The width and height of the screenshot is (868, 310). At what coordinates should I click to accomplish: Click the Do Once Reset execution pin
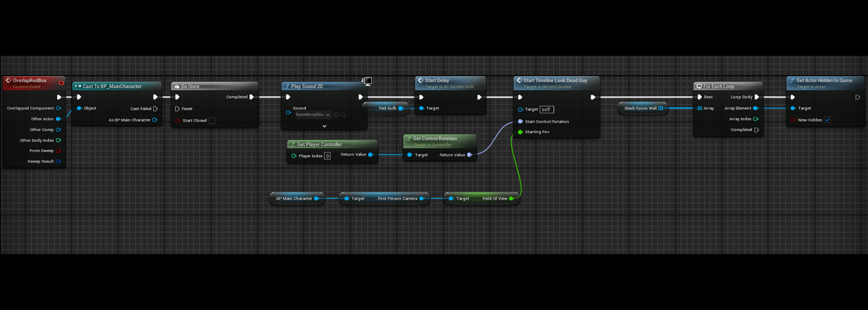(x=177, y=108)
